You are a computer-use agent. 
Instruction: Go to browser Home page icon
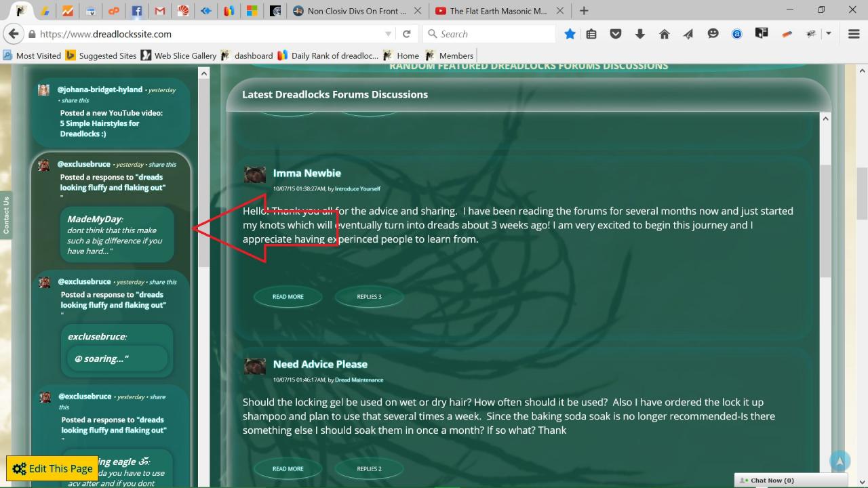coord(665,34)
